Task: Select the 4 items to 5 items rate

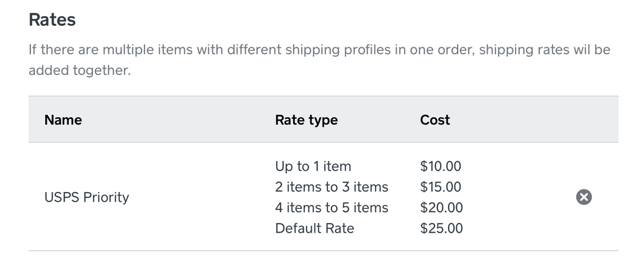Action: click(331, 207)
